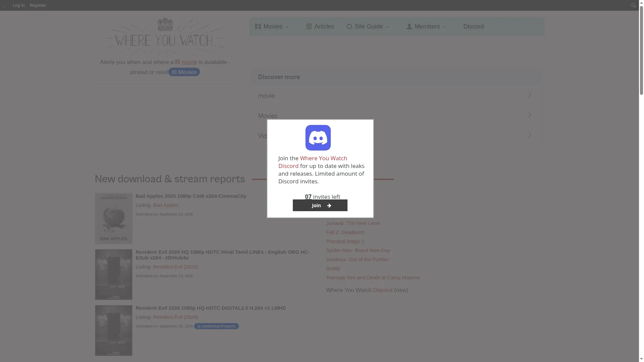This screenshot has width=644, height=362.
Task: Click the Bad Apples poster thumbnail
Action: (x=114, y=219)
